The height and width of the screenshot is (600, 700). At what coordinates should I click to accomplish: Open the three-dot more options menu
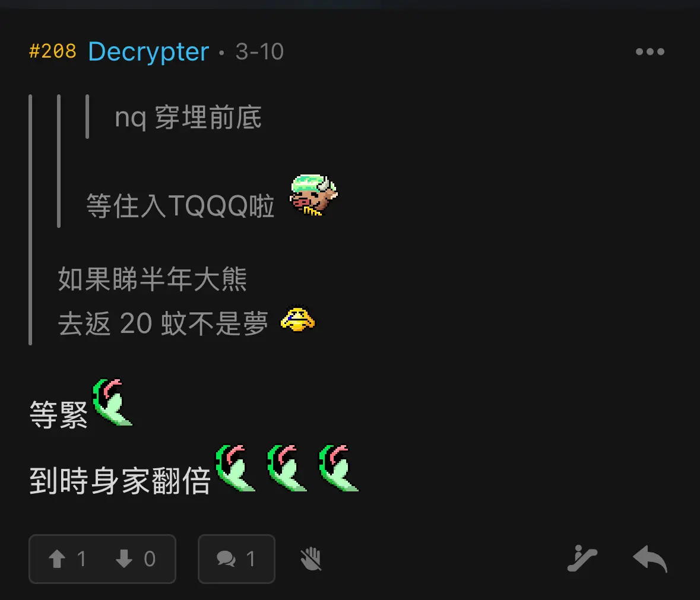tap(650, 52)
